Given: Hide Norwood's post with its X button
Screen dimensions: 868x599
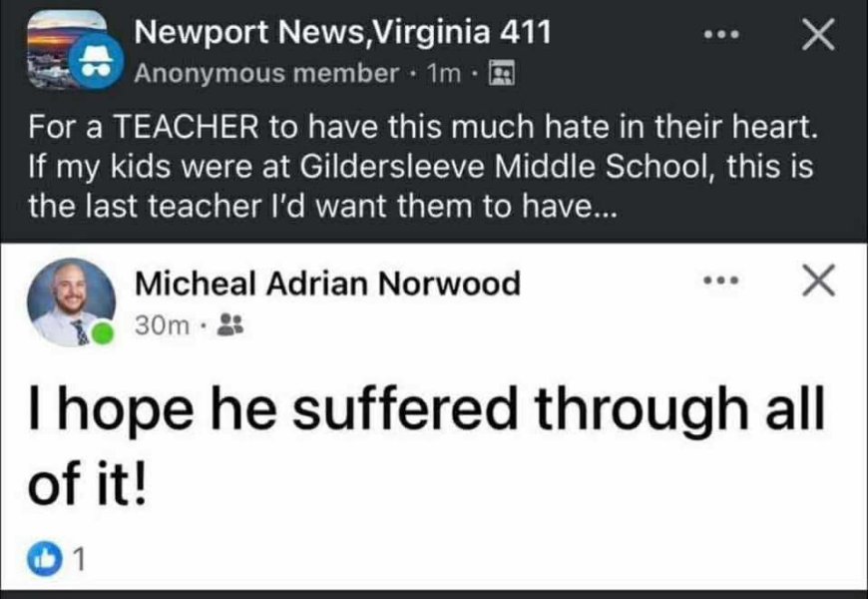Looking at the screenshot, I should coord(819,281).
